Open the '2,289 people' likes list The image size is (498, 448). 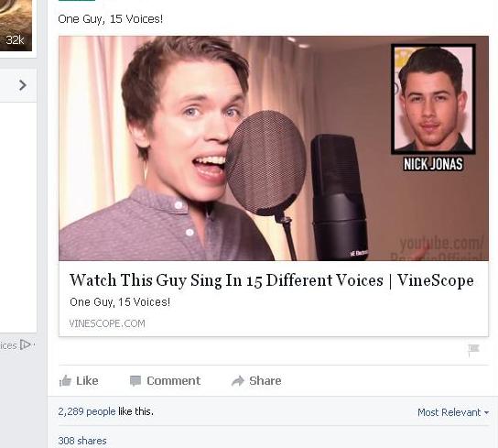(87, 411)
